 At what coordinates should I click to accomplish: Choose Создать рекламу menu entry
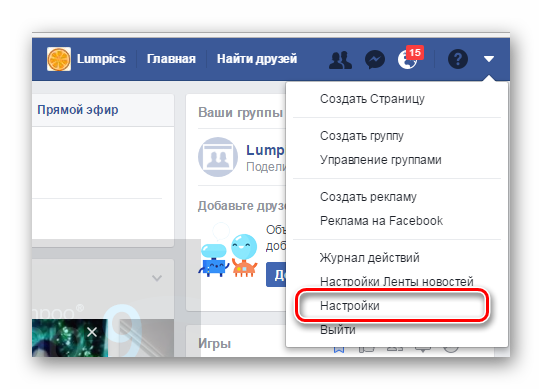(x=368, y=197)
